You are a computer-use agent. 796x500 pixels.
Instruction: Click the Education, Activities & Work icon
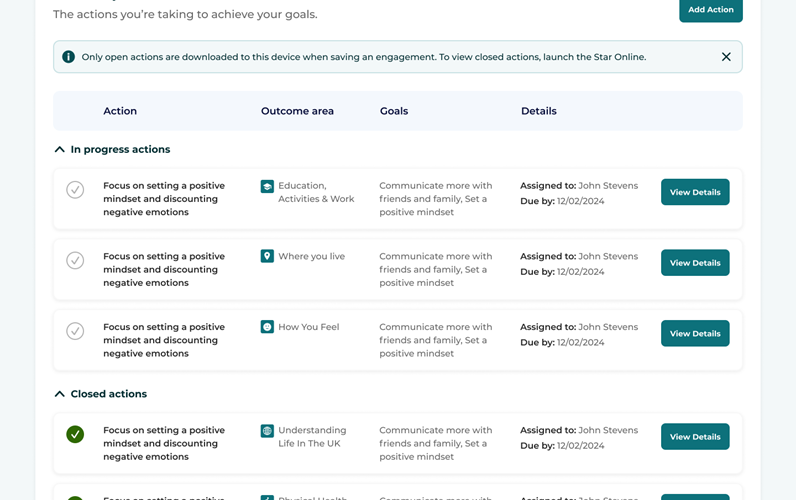267,186
